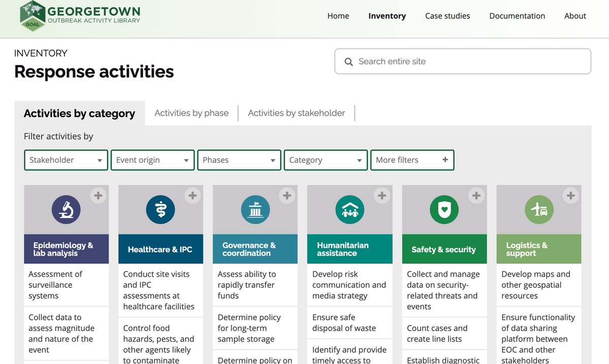Open Assessment of surveillance systems activity
Image resolution: width=609 pixels, height=364 pixels.
[x=66, y=285]
